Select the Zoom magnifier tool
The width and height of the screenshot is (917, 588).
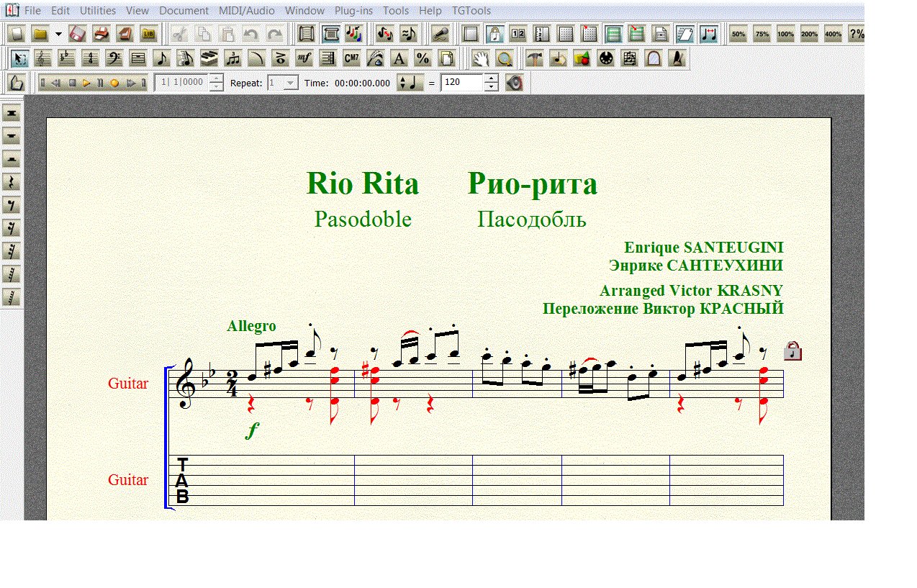pos(505,58)
